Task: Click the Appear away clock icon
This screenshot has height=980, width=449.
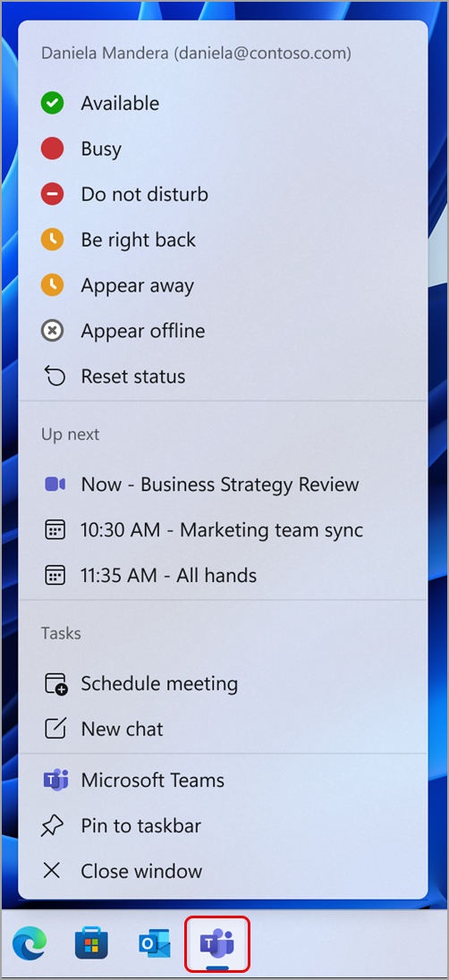Action: click(x=53, y=285)
